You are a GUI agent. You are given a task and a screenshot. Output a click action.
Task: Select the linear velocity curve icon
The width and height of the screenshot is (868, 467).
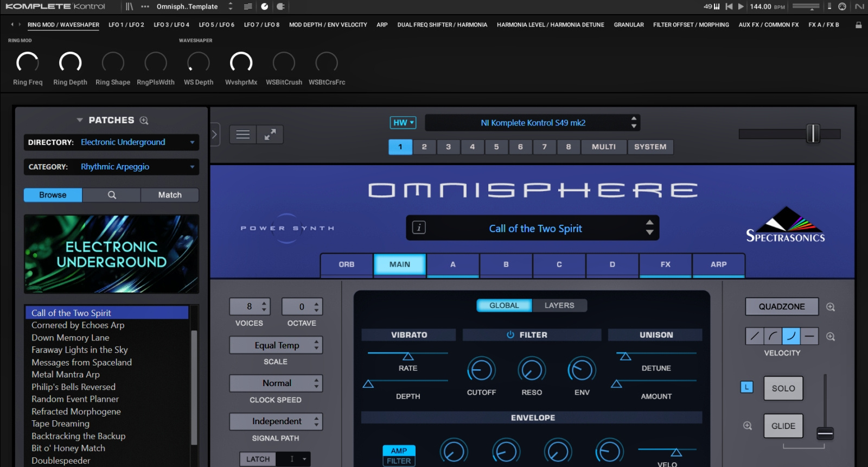(x=755, y=336)
